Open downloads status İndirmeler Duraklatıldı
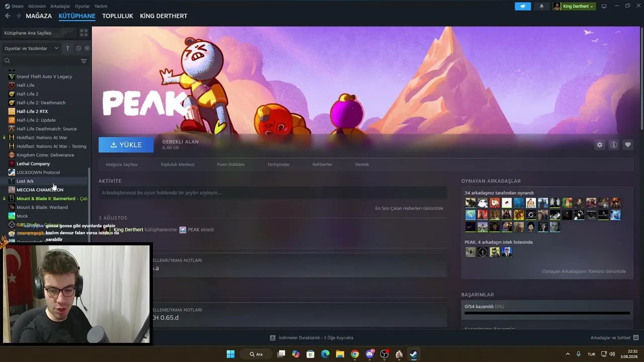The image size is (644, 362). (x=311, y=338)
